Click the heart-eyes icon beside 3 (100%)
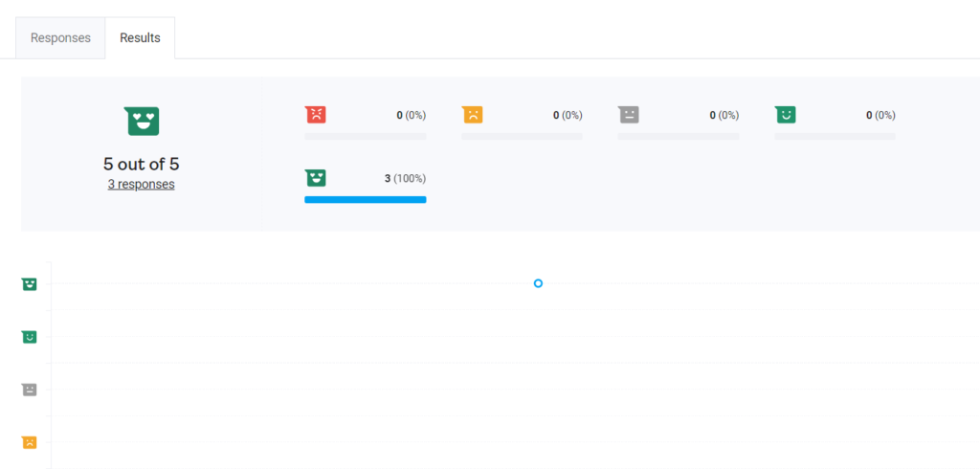The height and width of the screenshot is (469, 980). point(315,178)
